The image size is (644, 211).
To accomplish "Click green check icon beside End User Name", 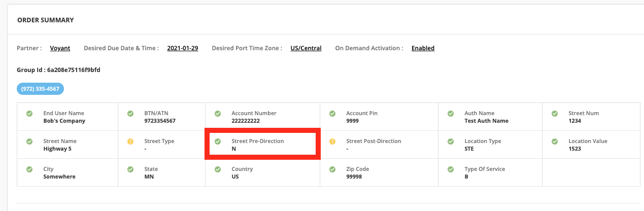I will point(29,114).
